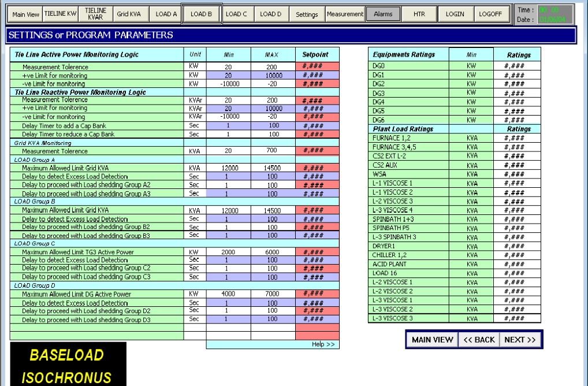Select the ACID PLANT ratings field
This screenshot has width=588, height=386.
[x=517, y=264]
